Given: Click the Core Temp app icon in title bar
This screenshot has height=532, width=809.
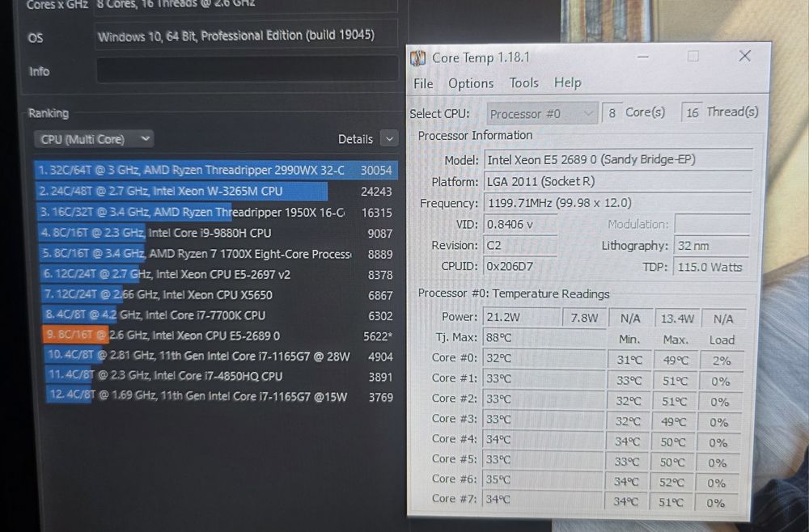Looking at the screenshot, I should click(x=417, y=58).
